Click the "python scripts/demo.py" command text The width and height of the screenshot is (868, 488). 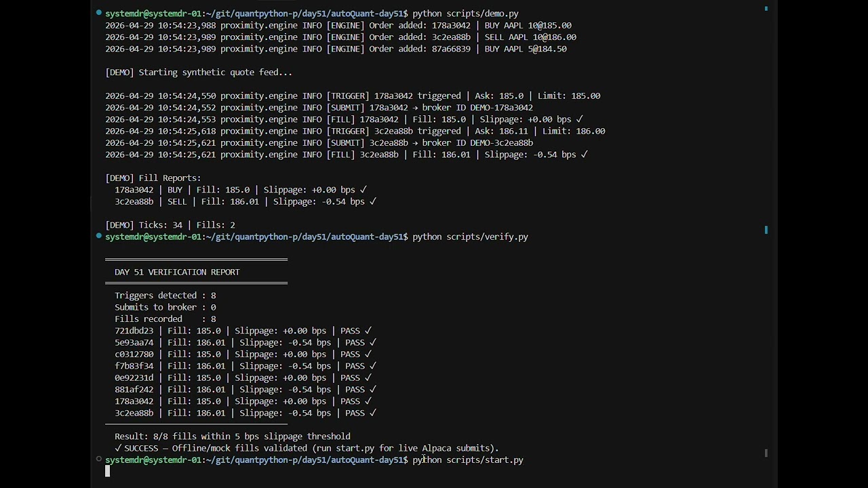tap(465, 14)
